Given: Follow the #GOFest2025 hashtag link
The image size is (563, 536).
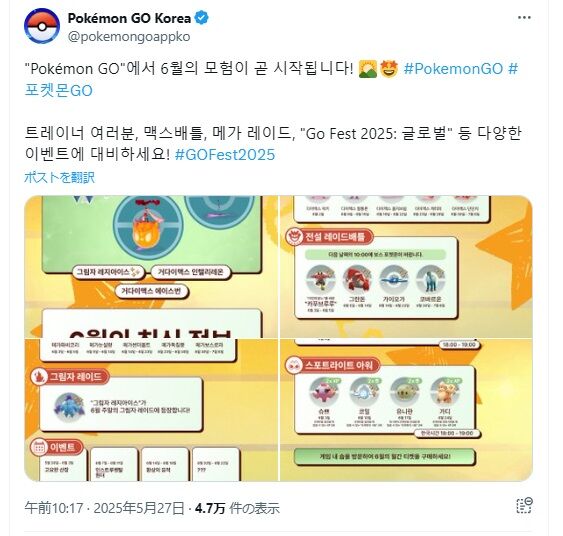Looking at the screenshot, I should pyautogui.click(x=225, y=154).
